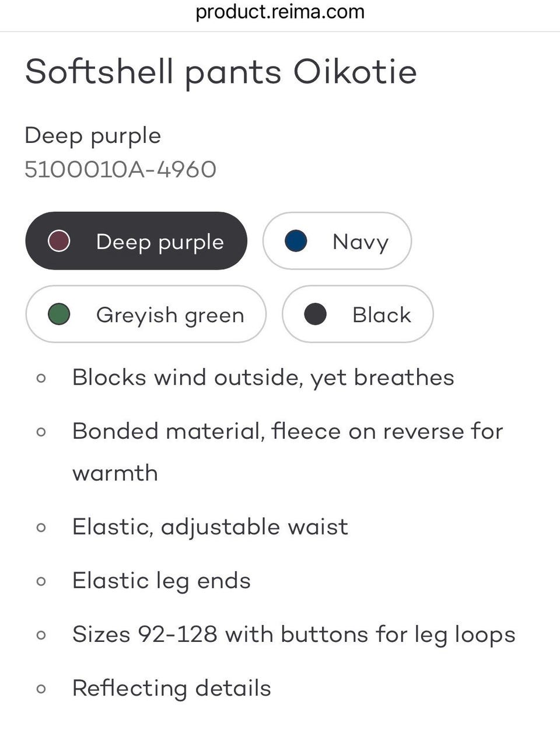Tap the product.reima.com address bar
Screen dimensions: 560x744
coord(280,12)
